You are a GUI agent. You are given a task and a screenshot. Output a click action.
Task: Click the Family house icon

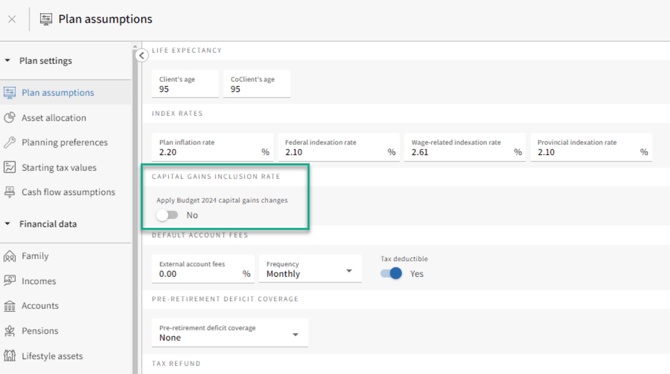click(10, 256)
